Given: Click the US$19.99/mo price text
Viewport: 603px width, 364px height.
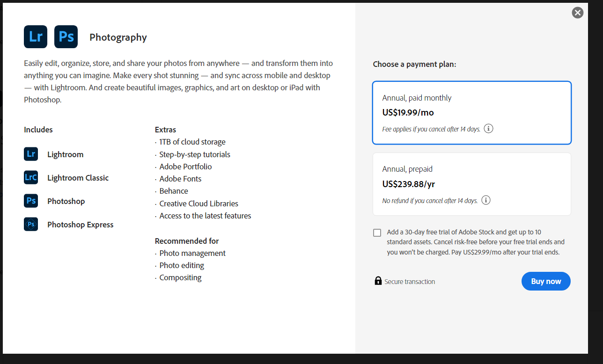Looking at the screenshot, I should click(408, 112).
